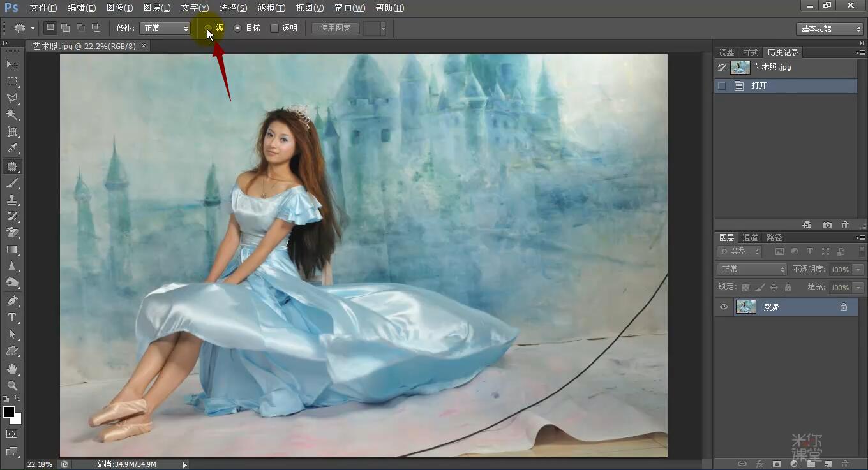Open the 滤镜(T) menu
Viewport: 868px width, 470px height.
click(x=271, y=8)
